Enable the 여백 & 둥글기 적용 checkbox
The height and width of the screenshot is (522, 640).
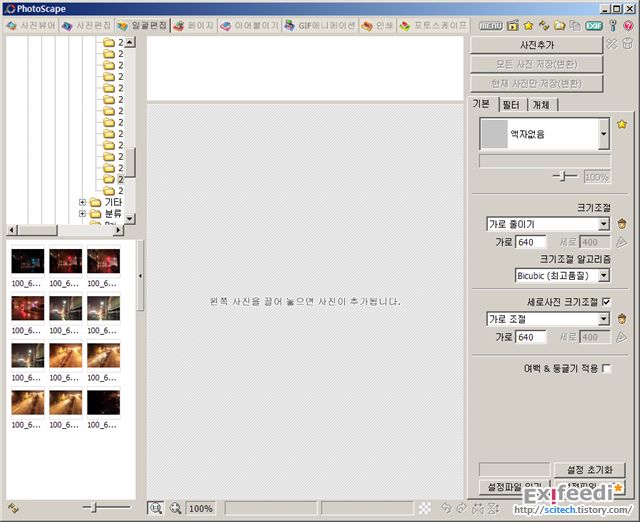[607, 369]
